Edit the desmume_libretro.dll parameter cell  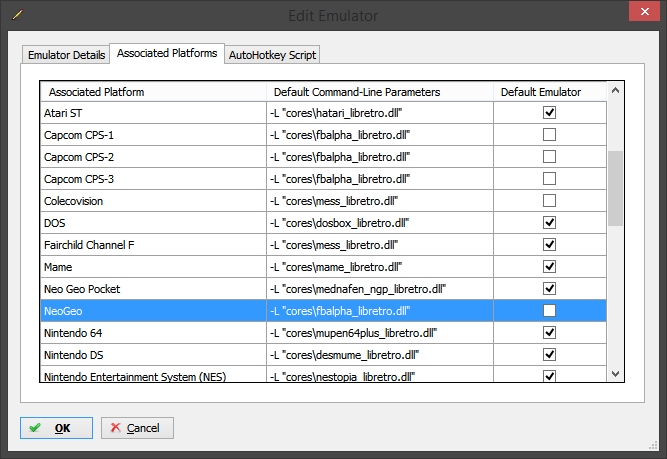380,355
